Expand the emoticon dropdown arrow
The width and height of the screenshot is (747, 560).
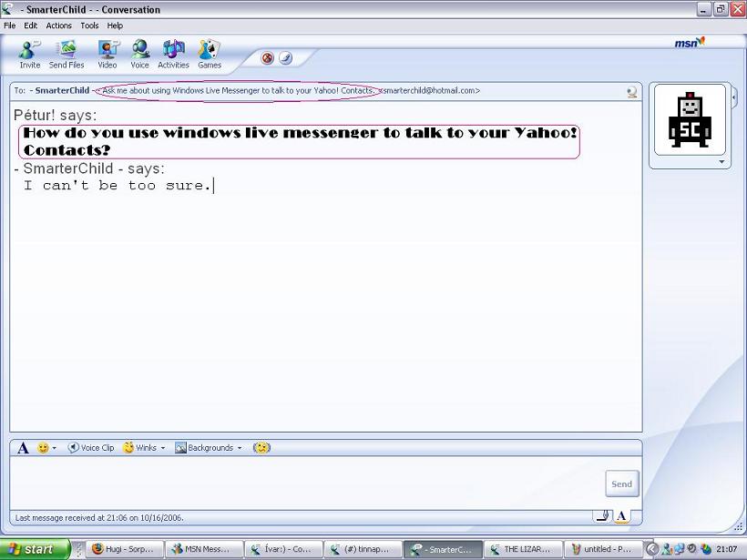click(54, 448)
